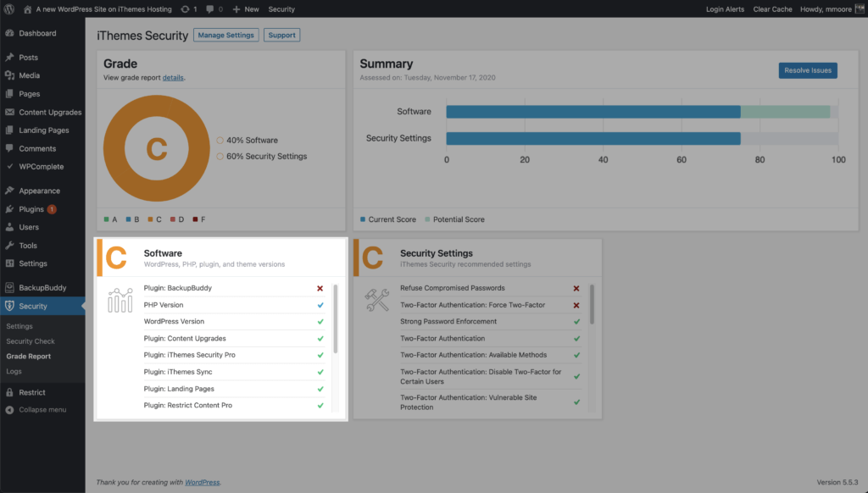Image resolution: width=868 pixels, height=493 pixels.
Task: Click 'Strong Password Enforcement' row text
Action: click(x=448, y=322)
